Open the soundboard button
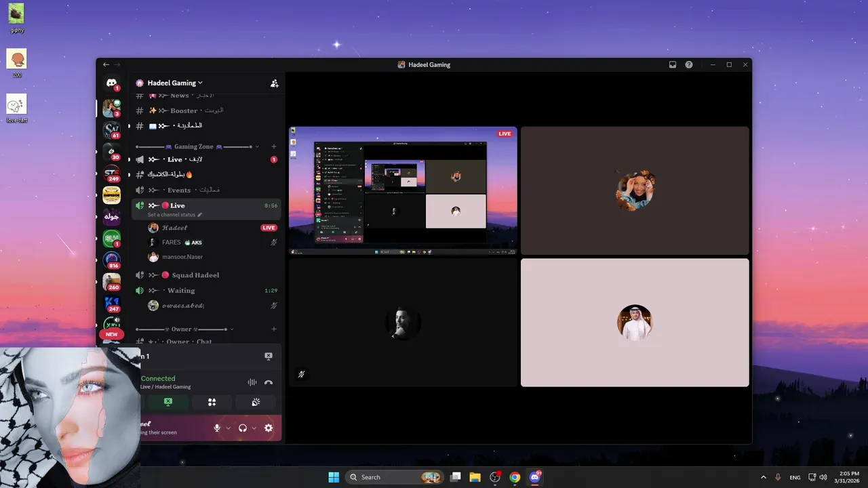Screen dimensions: 868x488 point(256,402)
